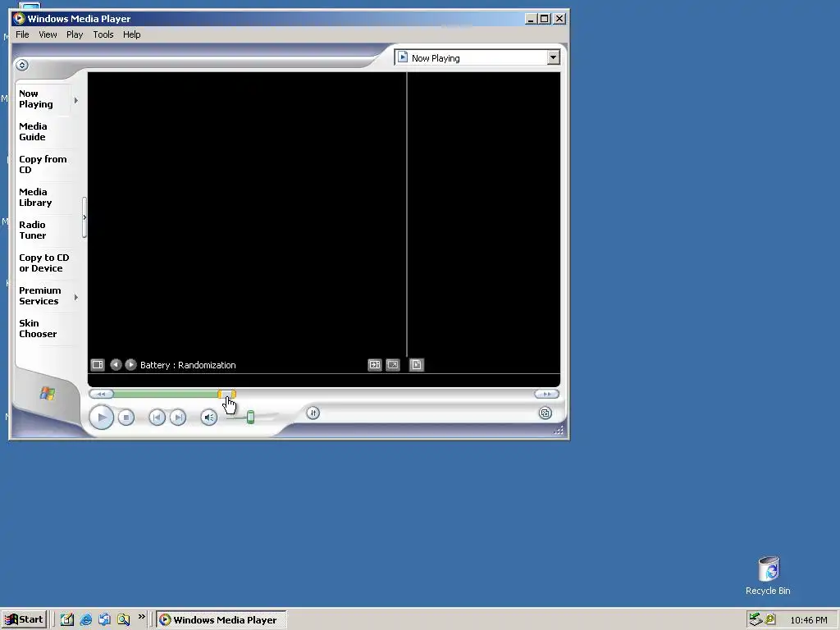Open the Skin Chooser
Image resolution: width=840 pixels, height=630 pixels.
pyautogui.click(x=38, y=328)
